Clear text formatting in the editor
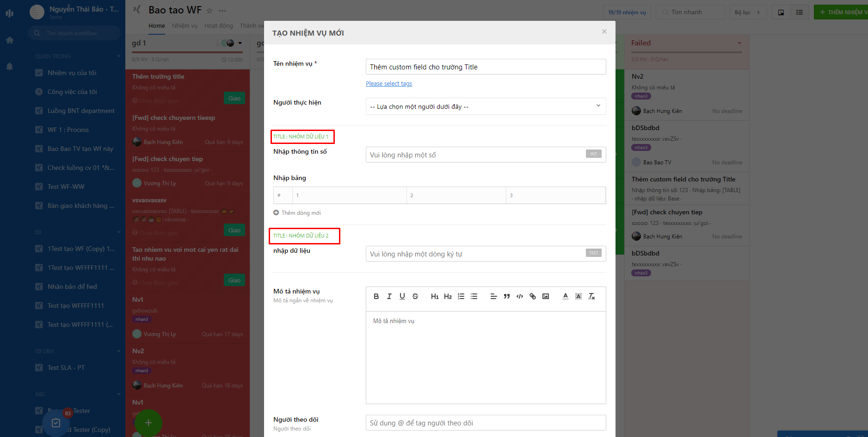 (x=591, y=296)
